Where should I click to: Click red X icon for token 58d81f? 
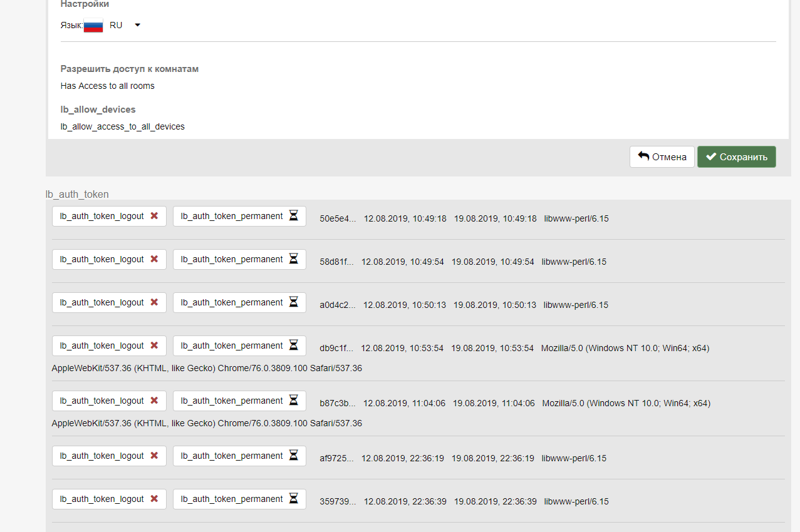[x=154, y=259]
